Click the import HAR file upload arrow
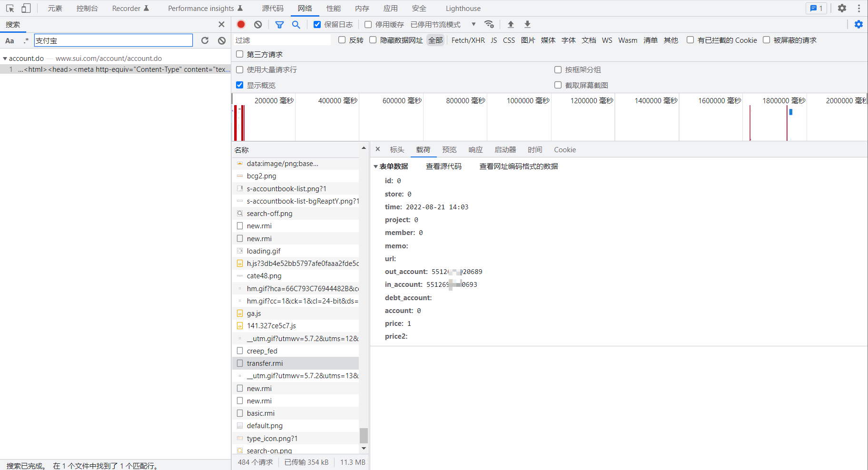Viewport: 868px width, 470px height. click(x=511, y=24)
